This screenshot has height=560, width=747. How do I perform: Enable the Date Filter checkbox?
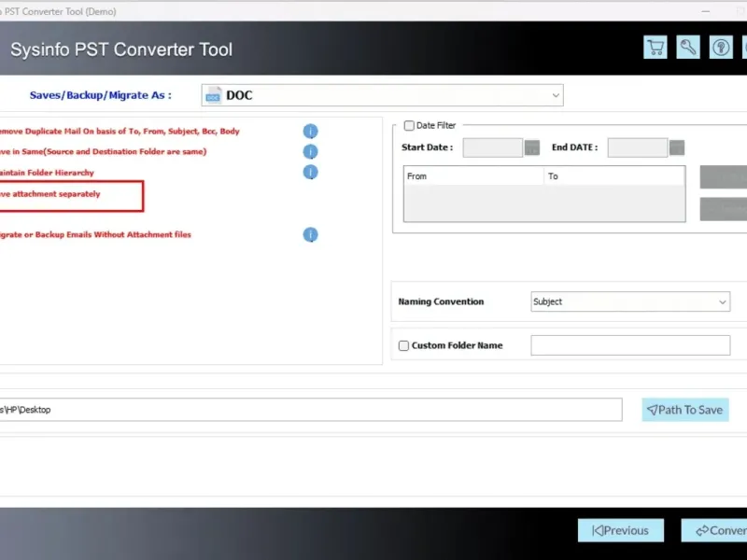coord(409,126)
